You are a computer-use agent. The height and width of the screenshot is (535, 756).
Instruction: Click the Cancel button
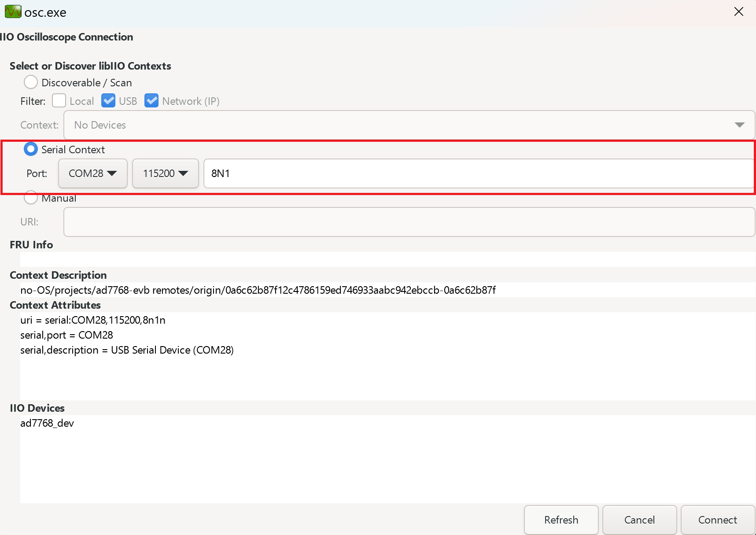[x=639, y=520]
